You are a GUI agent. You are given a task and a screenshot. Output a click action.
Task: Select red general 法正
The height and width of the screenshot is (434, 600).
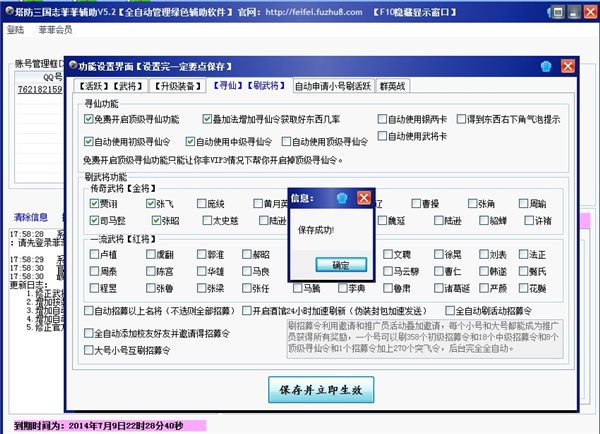coord(523,254)
